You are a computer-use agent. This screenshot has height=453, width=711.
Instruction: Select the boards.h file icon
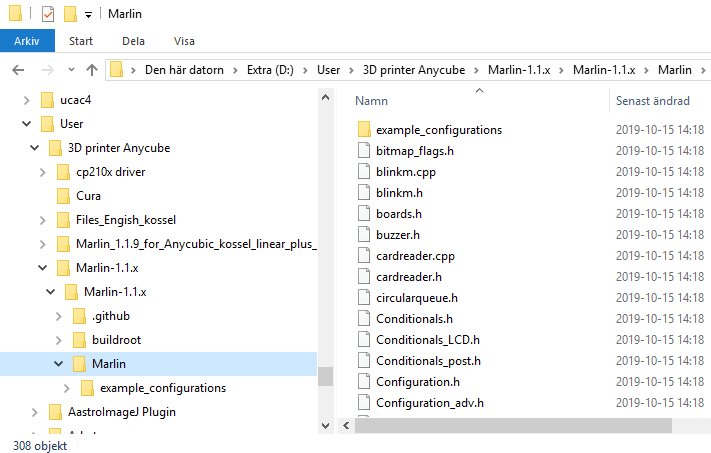[x=364, y=213]
